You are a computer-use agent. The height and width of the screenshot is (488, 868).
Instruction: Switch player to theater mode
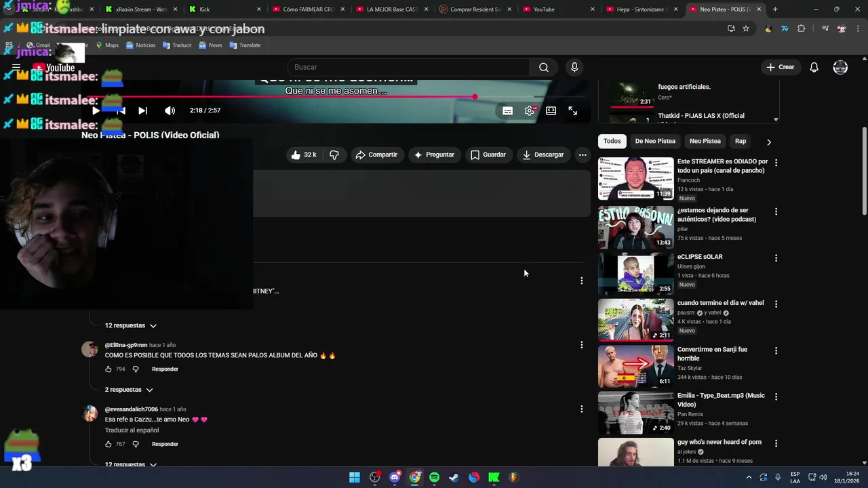tap(551, 110)
